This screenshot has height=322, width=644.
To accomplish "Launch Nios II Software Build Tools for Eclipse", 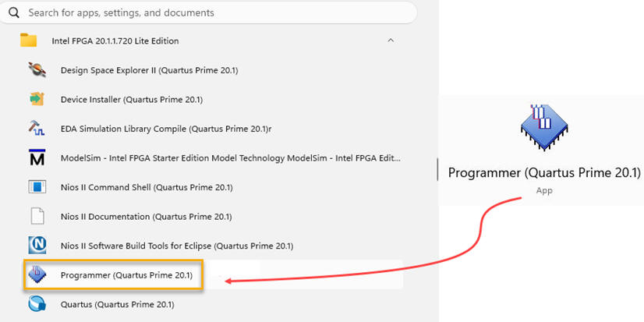I will pos(177,246).
